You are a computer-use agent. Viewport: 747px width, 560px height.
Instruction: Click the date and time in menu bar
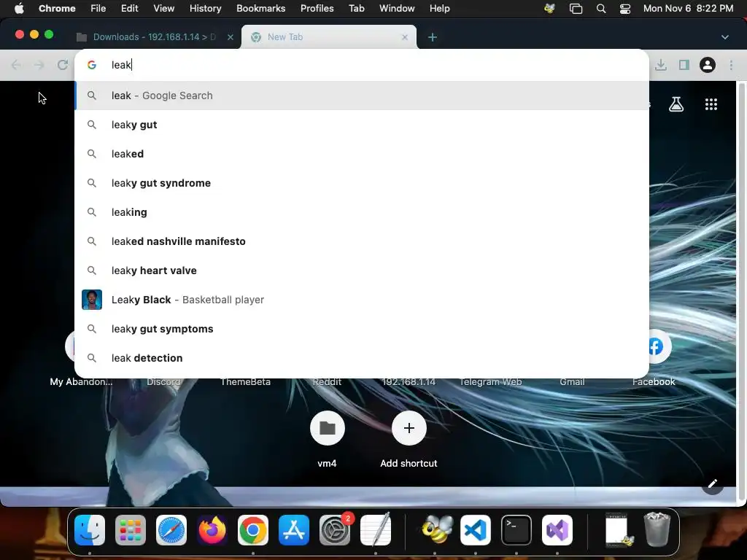(688, 9)
